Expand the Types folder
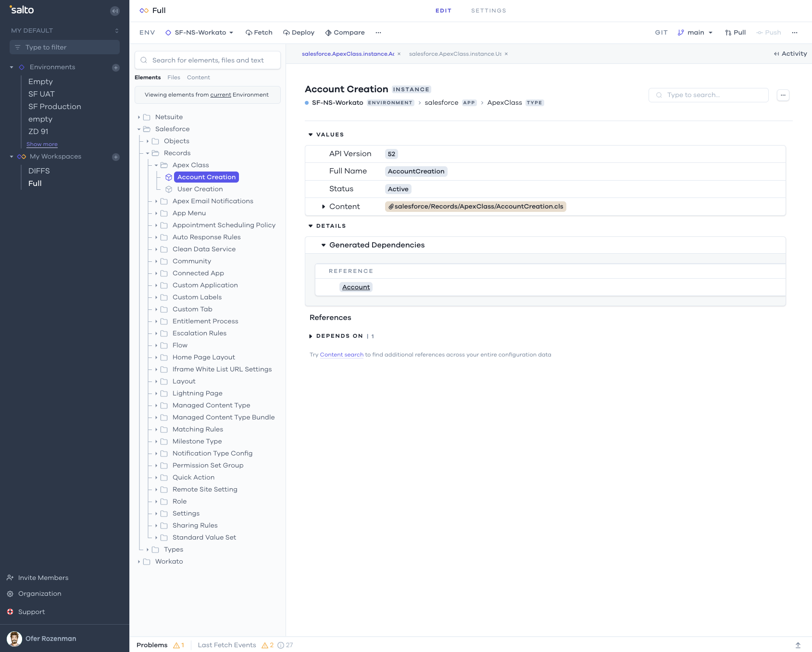 point(148,550)
